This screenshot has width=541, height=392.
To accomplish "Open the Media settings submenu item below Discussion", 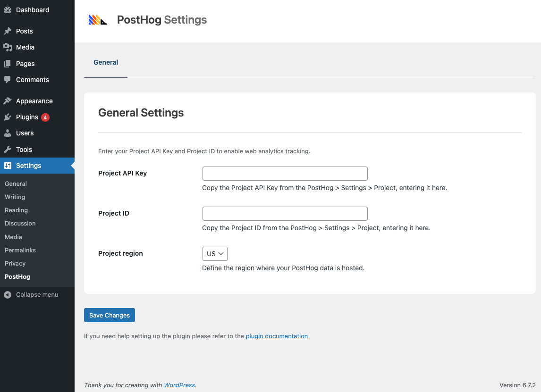I will coord(14,237).
